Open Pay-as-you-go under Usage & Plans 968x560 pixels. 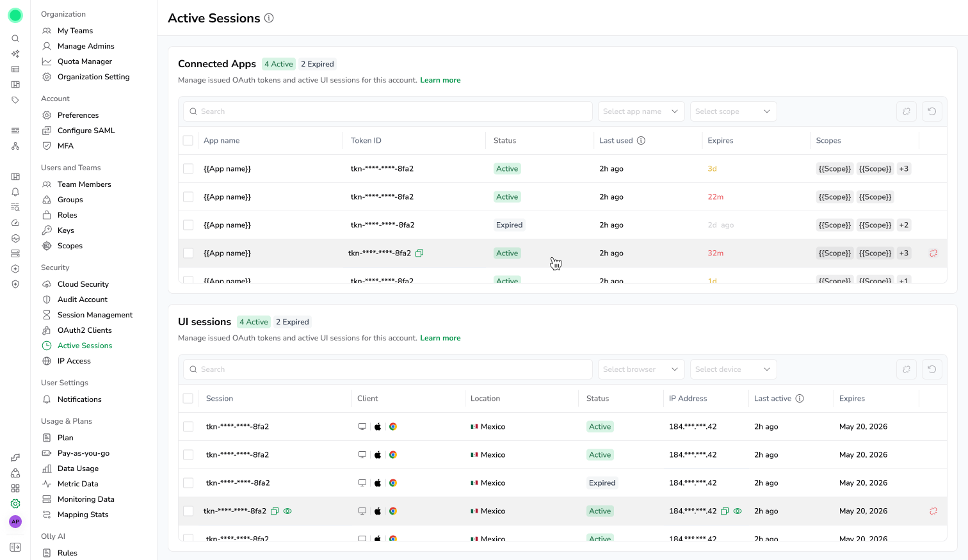coord(83,453)
